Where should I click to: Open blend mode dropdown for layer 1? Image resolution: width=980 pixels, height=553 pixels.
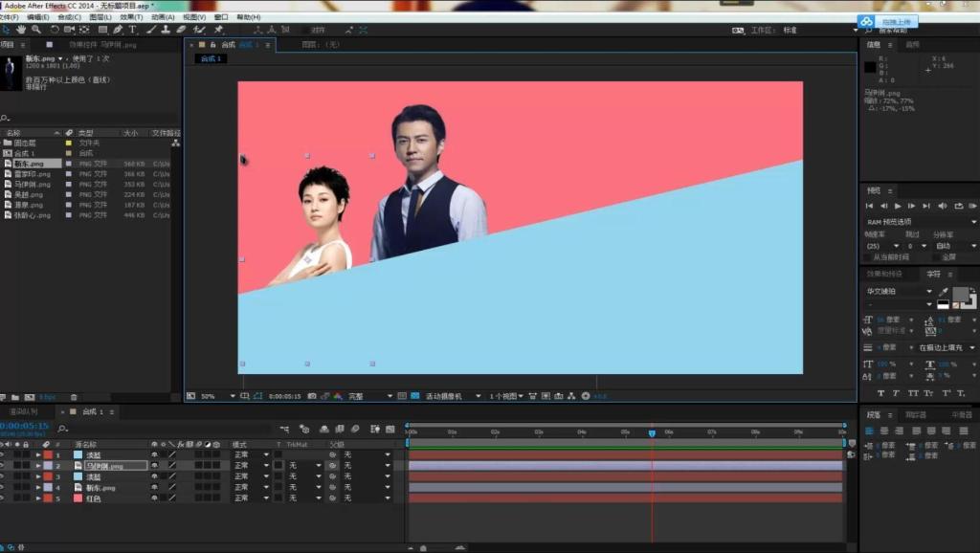[252, 454]
